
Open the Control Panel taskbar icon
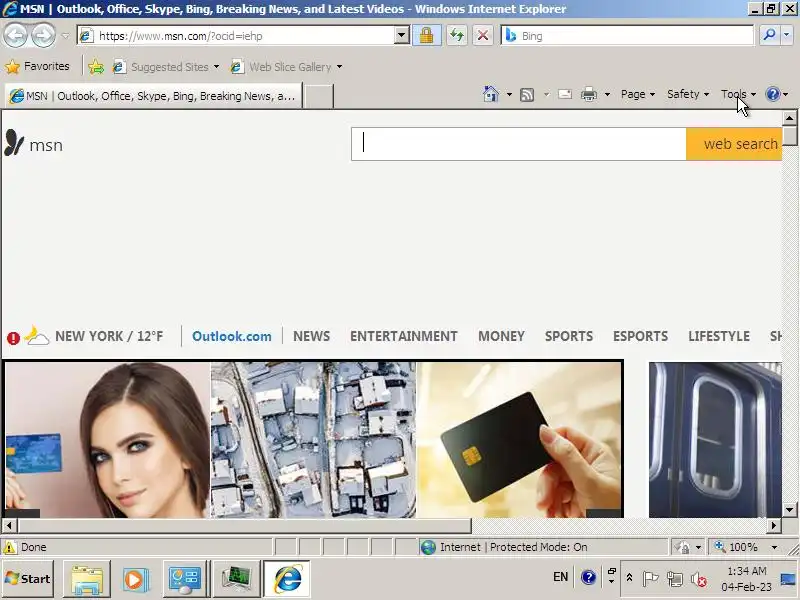pyautogui.click(x=185, y=579)
